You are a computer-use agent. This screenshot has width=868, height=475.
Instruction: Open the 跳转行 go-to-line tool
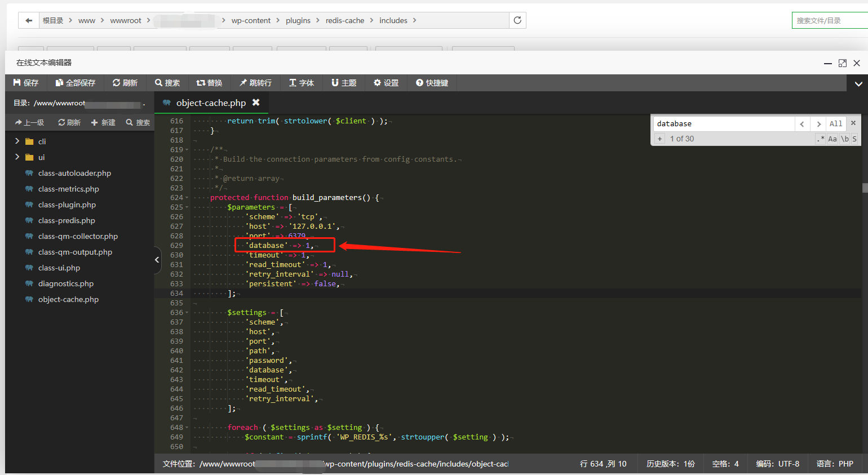[255, 82]
